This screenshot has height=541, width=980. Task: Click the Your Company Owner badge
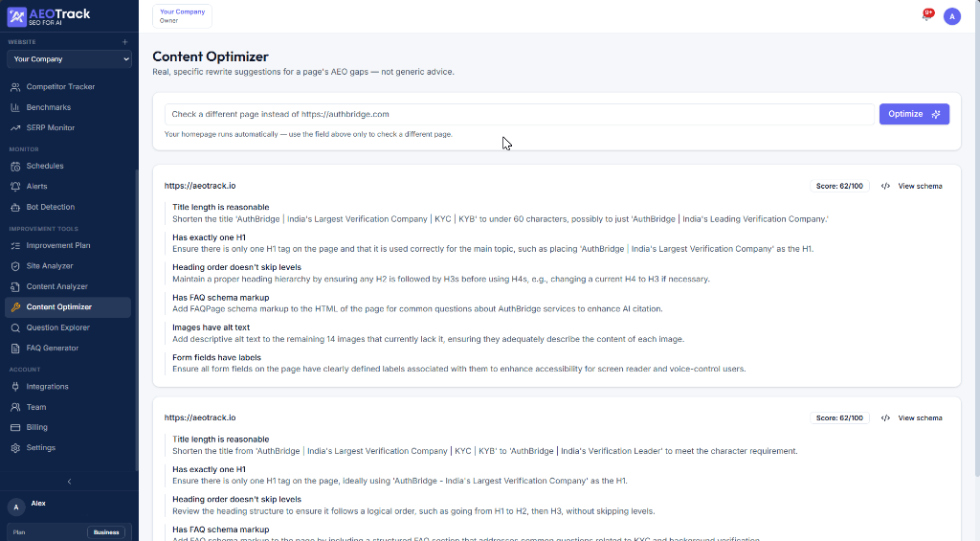pyautogui.click(x=182, y=16)
